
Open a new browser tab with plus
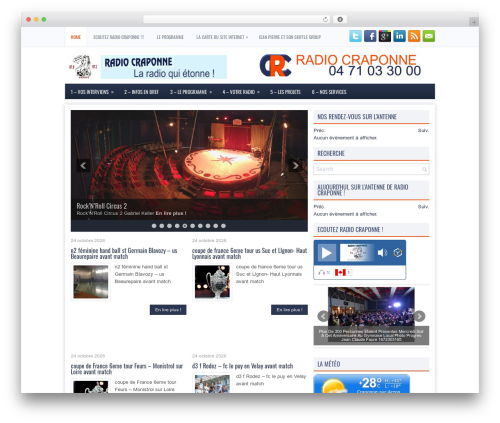[474, 22]
